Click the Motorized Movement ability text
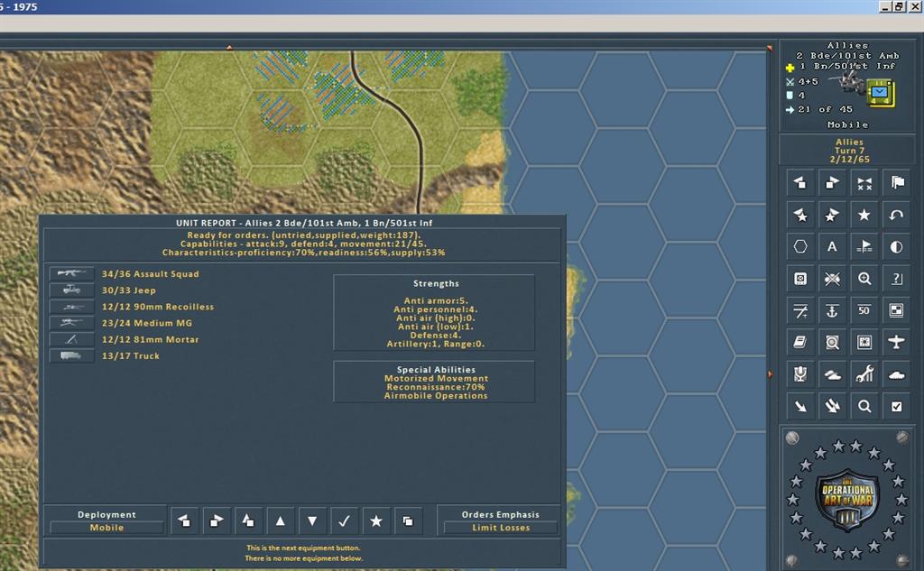 click(436, 378)
